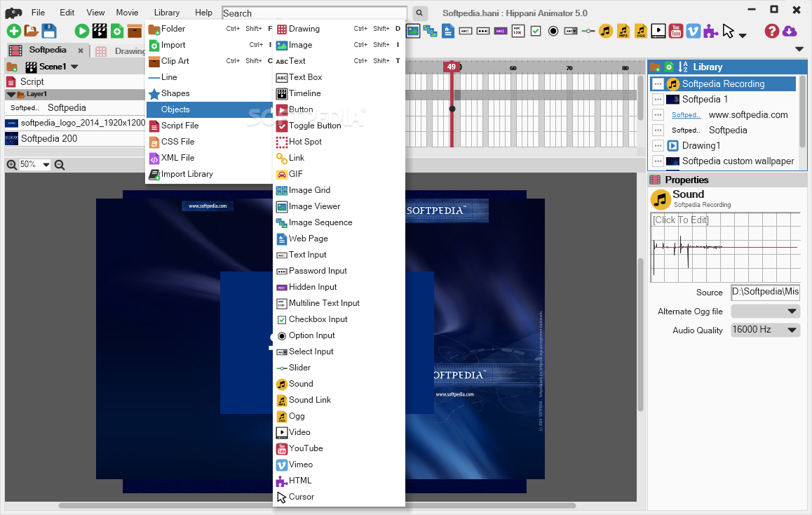Click the YouTube toolbar icon
The width and height of the screenshot is (812, 515).
coord(676,31)
